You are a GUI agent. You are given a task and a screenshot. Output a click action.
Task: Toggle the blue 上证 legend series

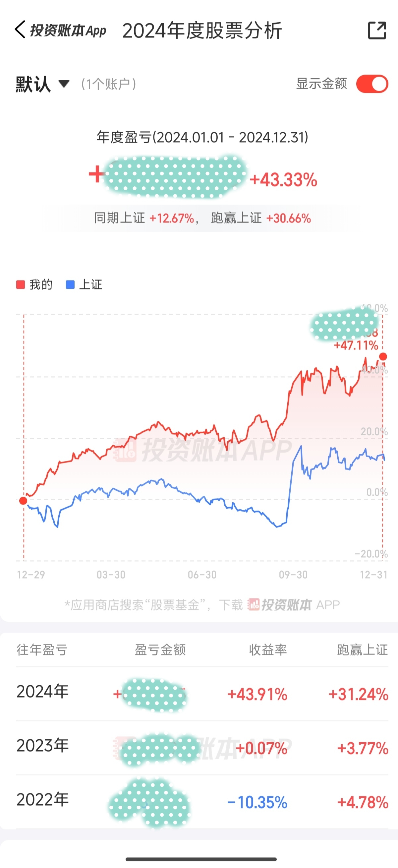click(x=84, y=284)
